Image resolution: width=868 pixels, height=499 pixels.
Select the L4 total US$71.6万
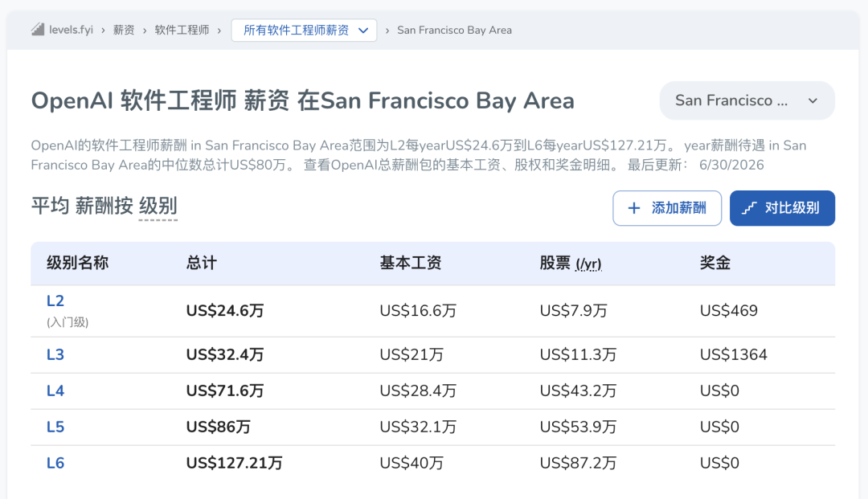[225, 391]
